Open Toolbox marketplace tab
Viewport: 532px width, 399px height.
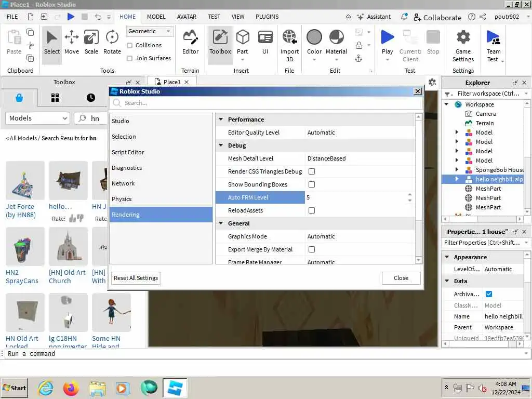[x=19, y=98]
